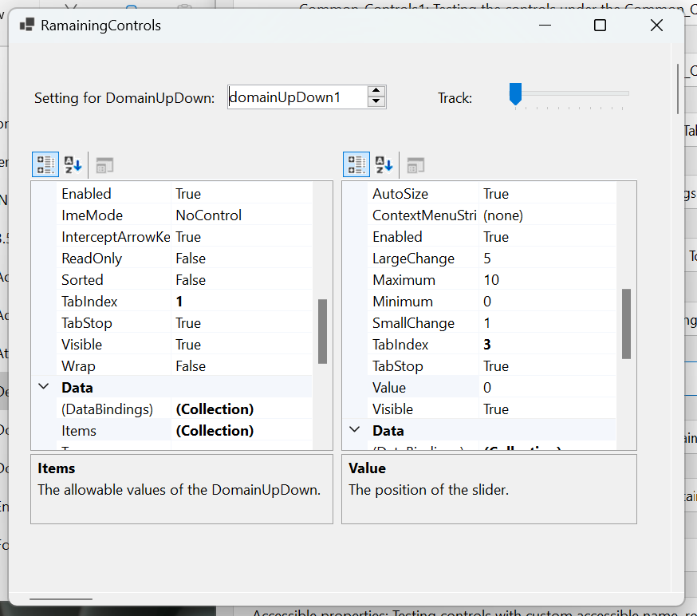
Task: Collapse the Data category in right grid
Action: [354, 429]
